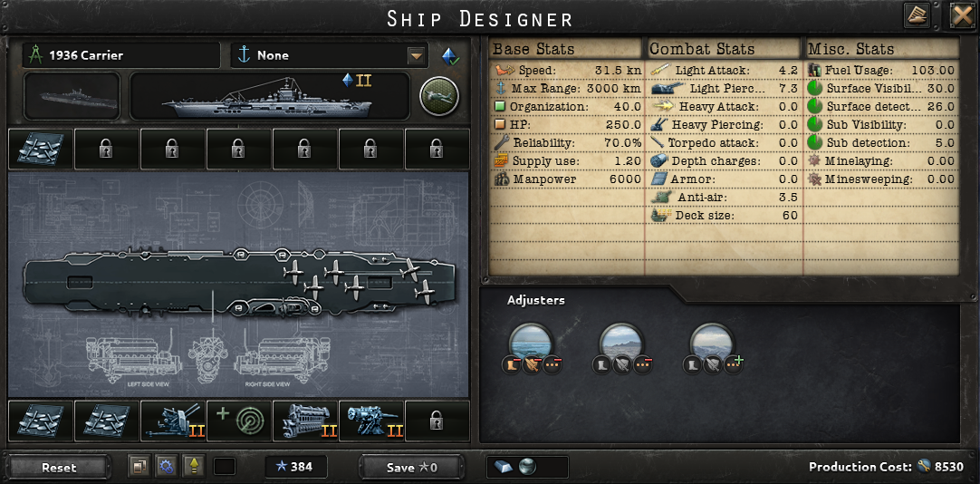
Task: Select the first Adjusters terrain option
Action: pyautogui.click(x=531, y=344)
